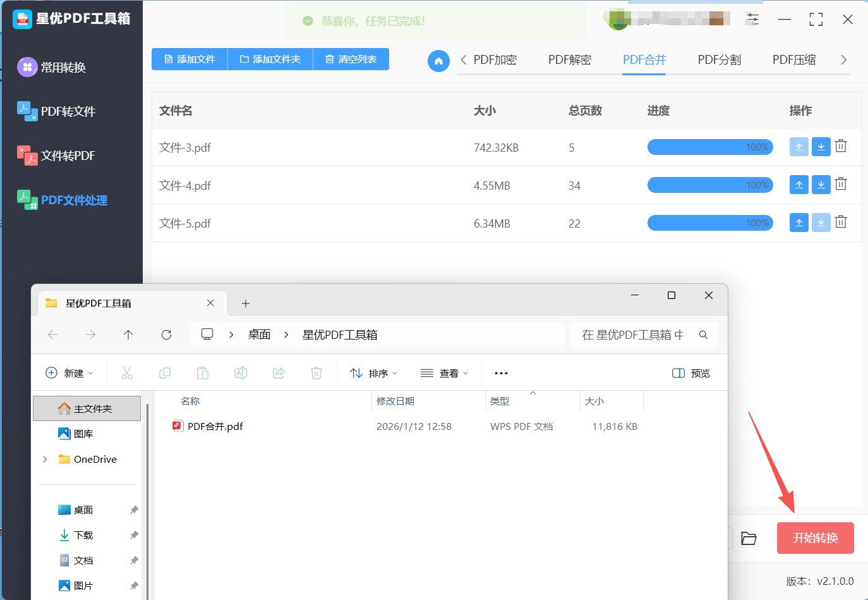Delete 文件-5.pdf from the list
The image size is (868, 600).
(x=840, y=223)
